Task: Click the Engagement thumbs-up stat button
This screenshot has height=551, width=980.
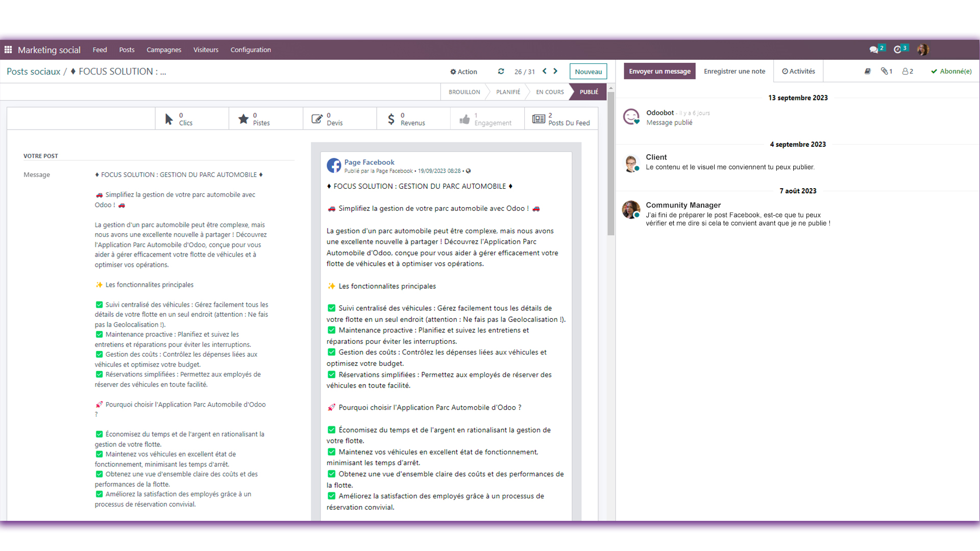Action: click(x=487, y=119)
